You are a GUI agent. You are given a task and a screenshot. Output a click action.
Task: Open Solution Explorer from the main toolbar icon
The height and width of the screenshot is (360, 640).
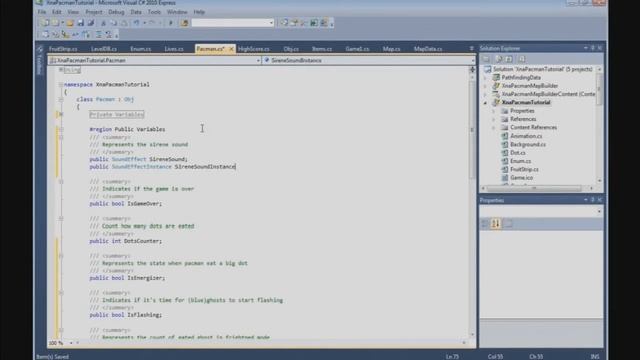pyautogui.click(x=284, y=23)
